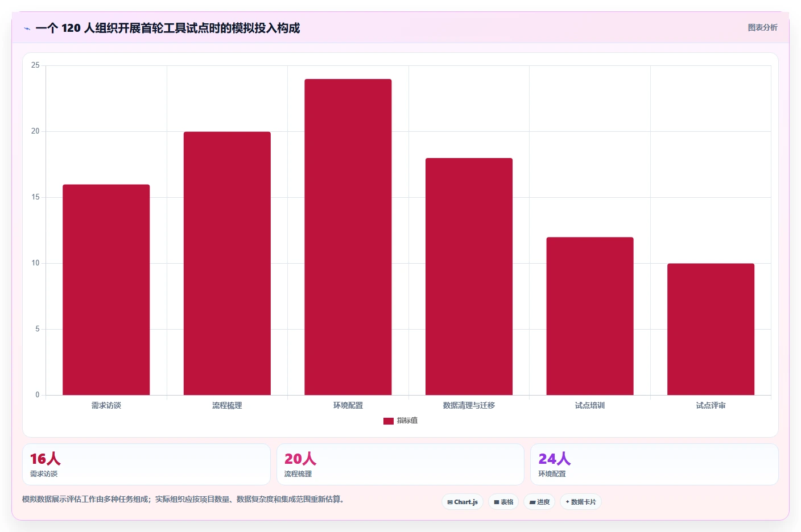Click the lightning icon beside the chart title
The image size is (801, 532).
click(27, 28)
